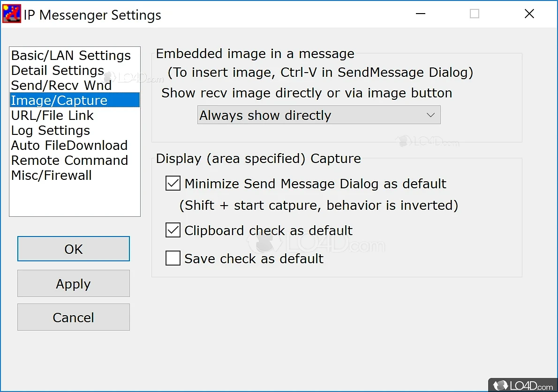Image resolution: width=558 pixels, height=392 pixels.
Task: Show Auto FileDownload options
Action: tap(69, 145)
